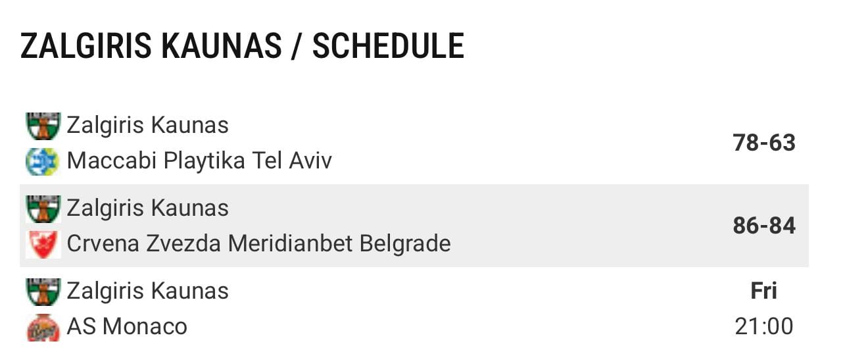Click the Maccabi Playtika Tel Aviv logo
Image resolution: width=868 pixels, height=352 pixels.
[x=43, y=161]
